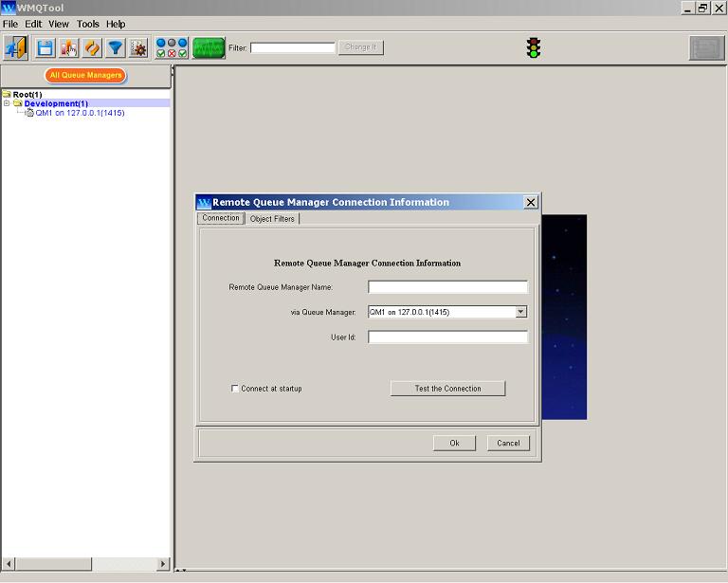Select the Root(1) tree item
This screenshot has height=583, width=728.
click(27, 95)
